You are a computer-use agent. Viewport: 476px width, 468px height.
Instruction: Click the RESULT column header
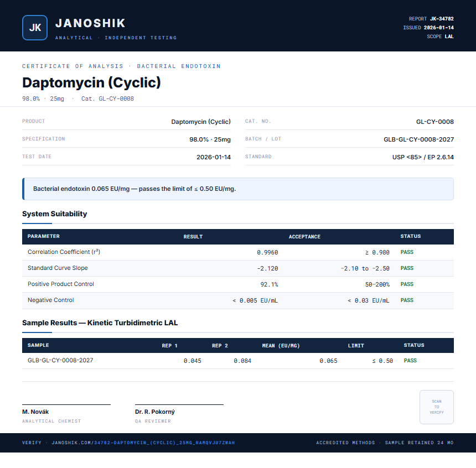point(193,237)
